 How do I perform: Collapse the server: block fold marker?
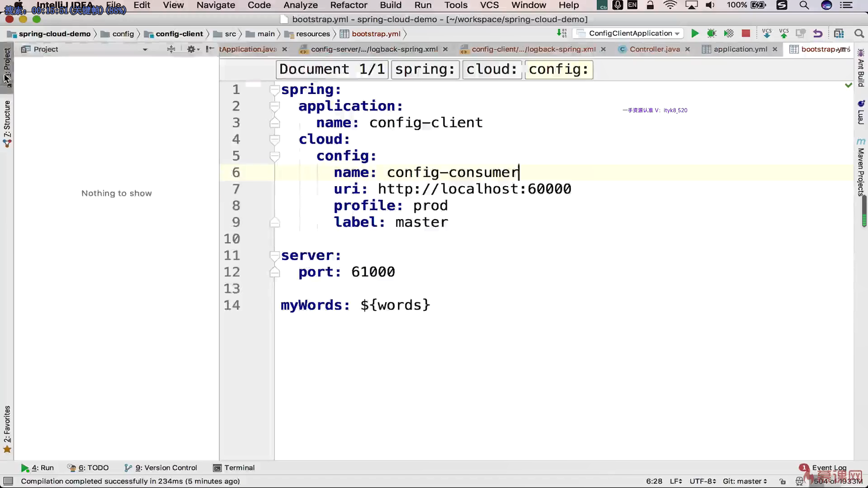tap(274, 256)
